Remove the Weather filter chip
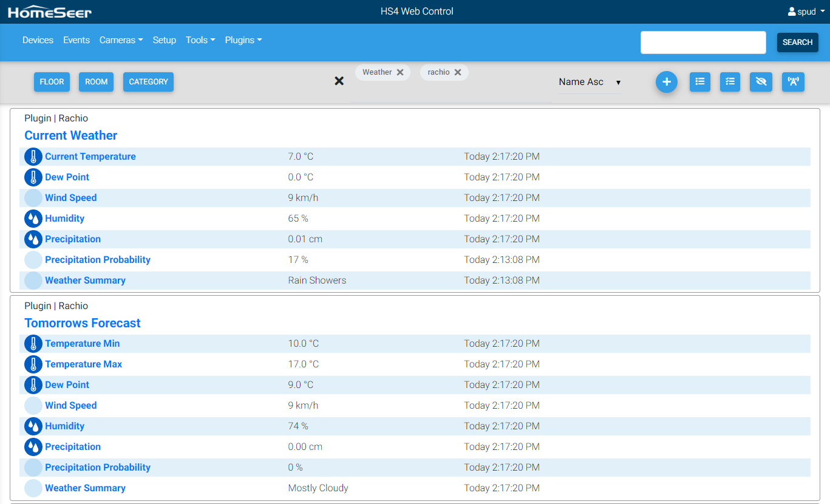 [x=400, y=72]
